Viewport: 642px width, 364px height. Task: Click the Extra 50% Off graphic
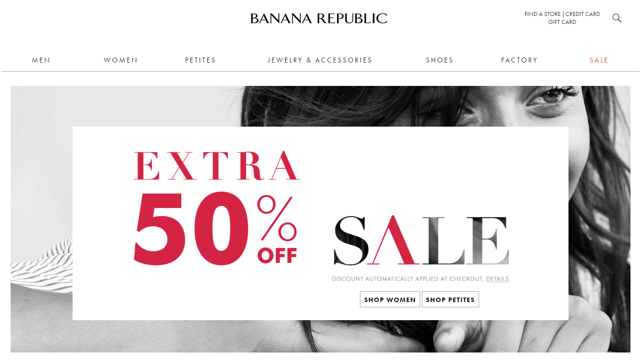pos(217,208)
